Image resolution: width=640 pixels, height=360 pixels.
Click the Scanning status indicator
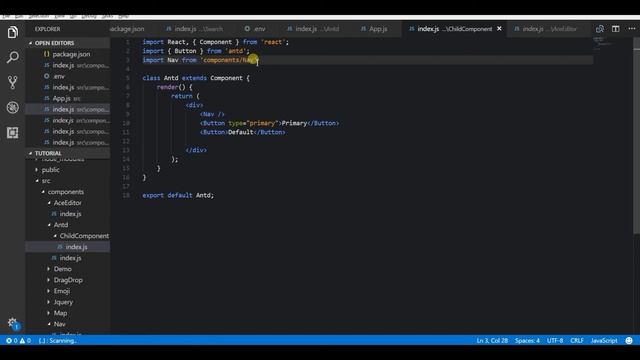(x=58, y=340)
